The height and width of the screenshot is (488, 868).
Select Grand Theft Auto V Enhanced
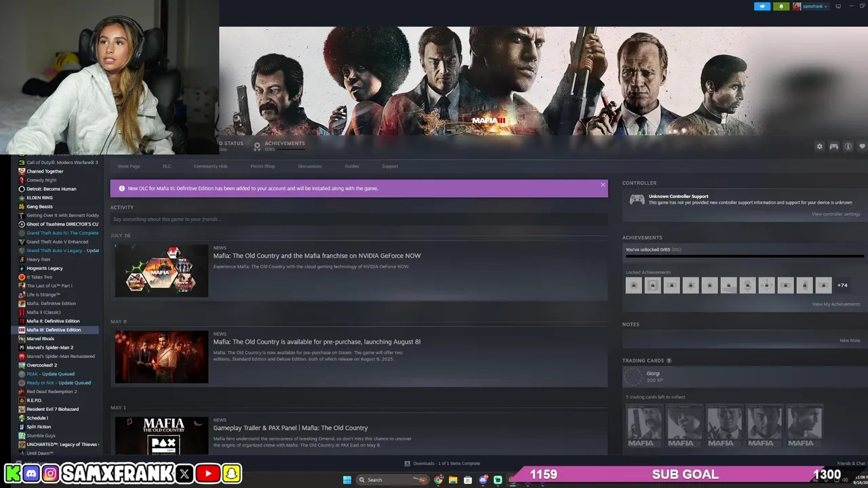[58, 242]
